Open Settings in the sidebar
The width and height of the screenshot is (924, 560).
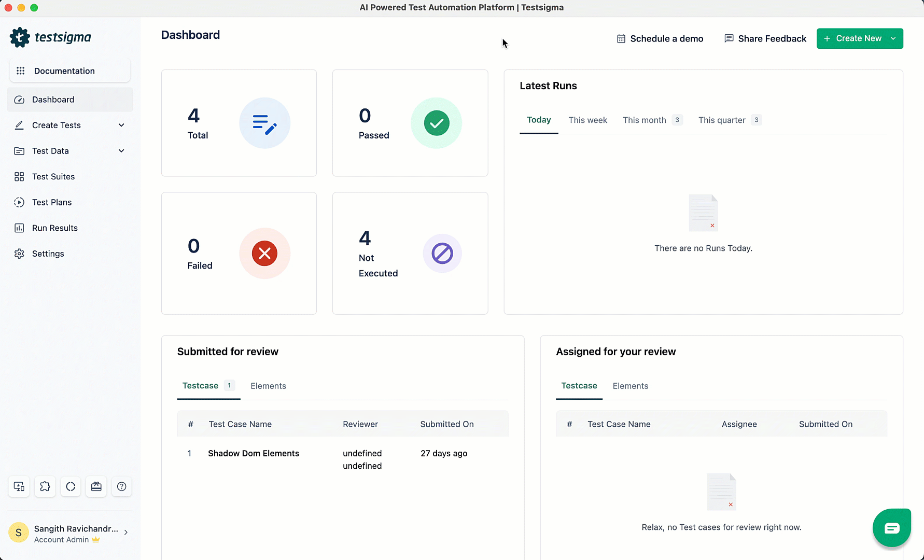click(x=70, y=254)
